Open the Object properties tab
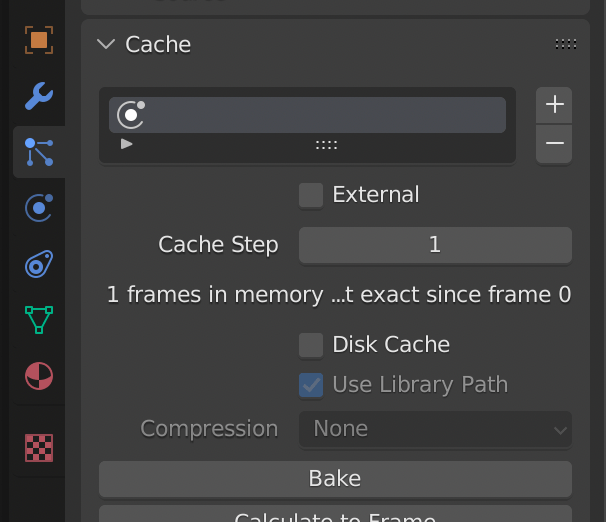This screenshot has height=522, width=606. click(x=39, y=40)
